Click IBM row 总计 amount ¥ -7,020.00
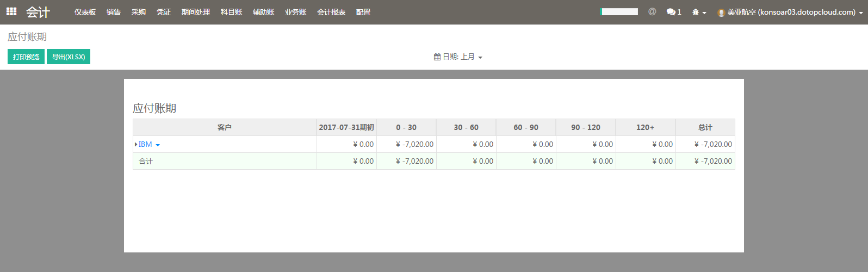868x272 pixels. tap(713, 144)
